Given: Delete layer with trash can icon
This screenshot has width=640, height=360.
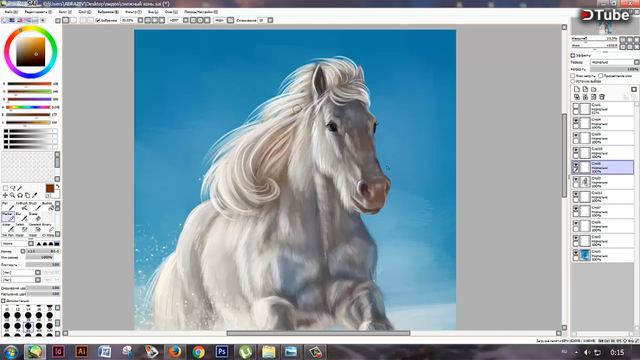Looking at the screenshot, I should click(x=602, y=97).
